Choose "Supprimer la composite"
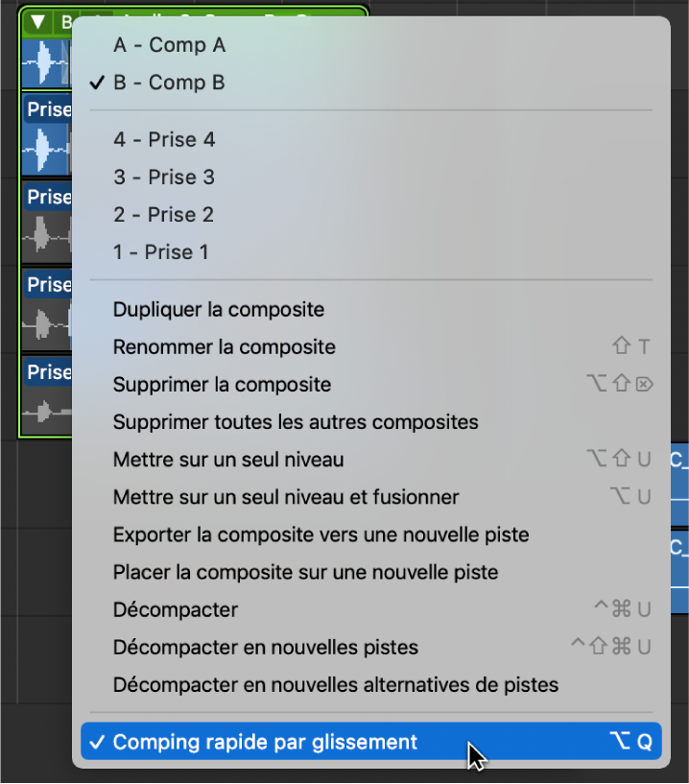Viewport: 689px width, 784px height. pos(220,384)
